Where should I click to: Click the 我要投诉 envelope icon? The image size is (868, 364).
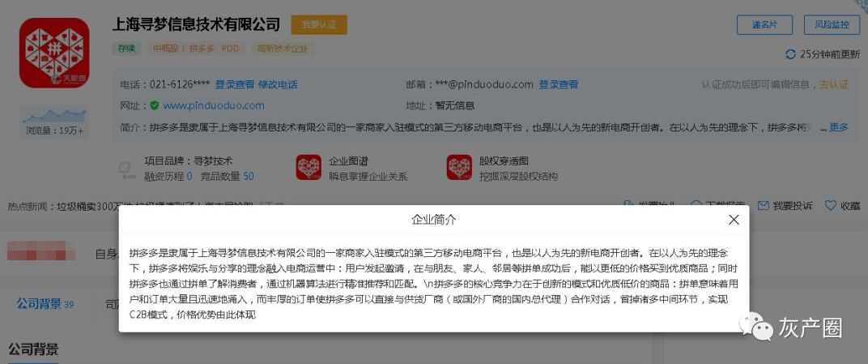(x=763, y=206)
